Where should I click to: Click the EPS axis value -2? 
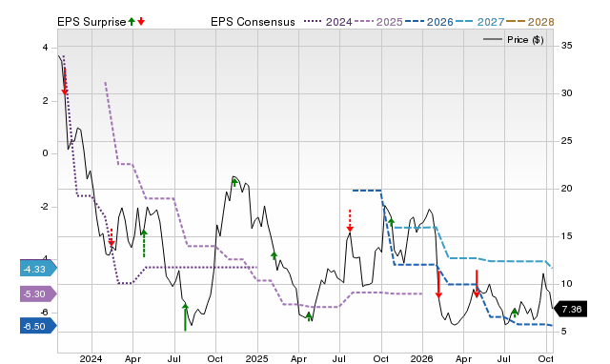(44, 207)
